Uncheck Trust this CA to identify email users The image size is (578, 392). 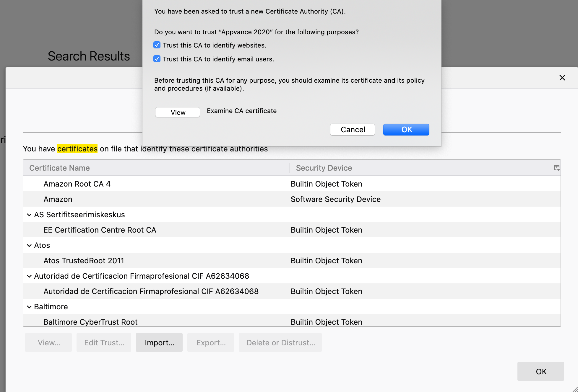157,59
